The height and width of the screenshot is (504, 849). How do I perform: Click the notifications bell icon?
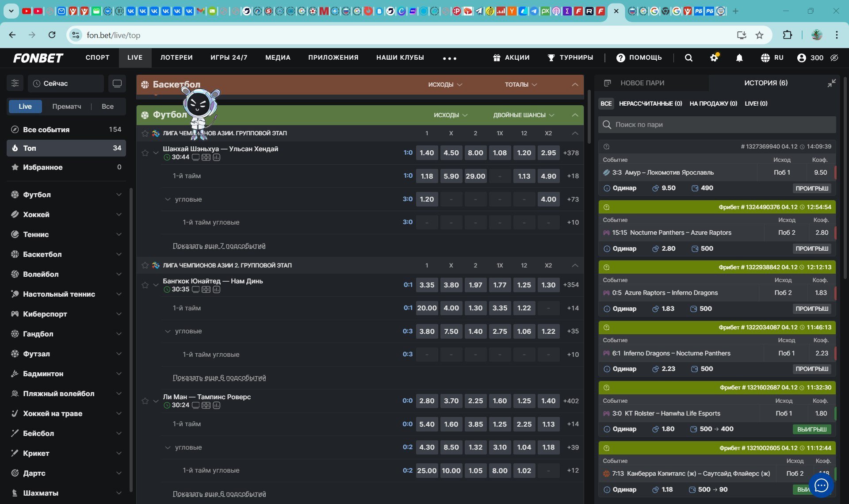click(739, 58)
